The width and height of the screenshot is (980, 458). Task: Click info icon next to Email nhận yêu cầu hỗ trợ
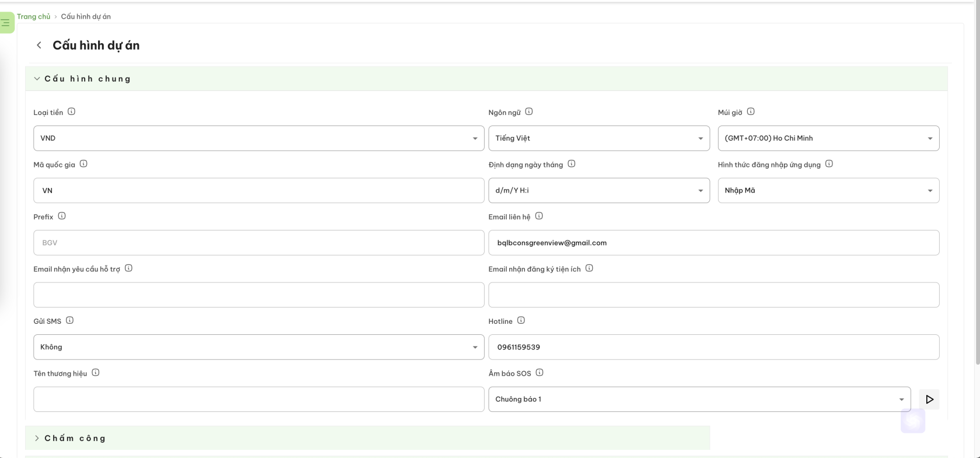pyautogui.click(x=128, y=268)
